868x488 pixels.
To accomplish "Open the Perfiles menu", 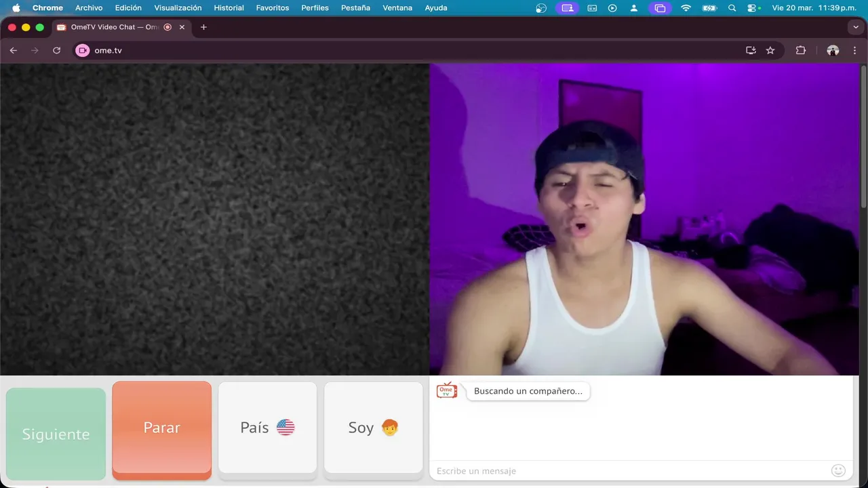I will pos(315,8).
